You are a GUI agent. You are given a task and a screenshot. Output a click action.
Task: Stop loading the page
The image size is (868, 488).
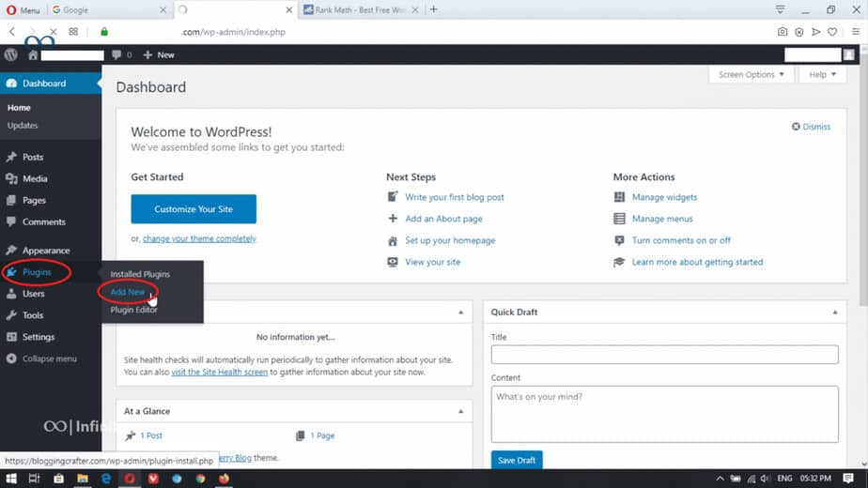54,32
